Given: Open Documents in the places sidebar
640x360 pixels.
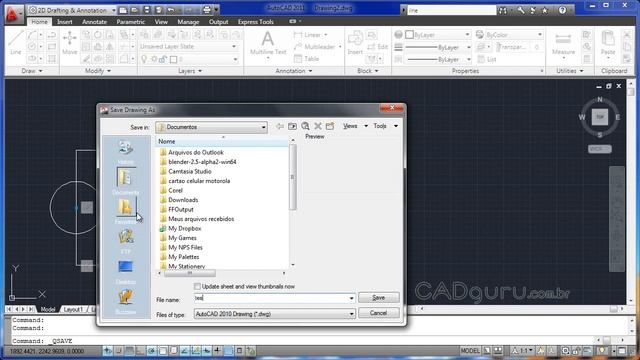Looking at the screenshot, I should 125,181.
